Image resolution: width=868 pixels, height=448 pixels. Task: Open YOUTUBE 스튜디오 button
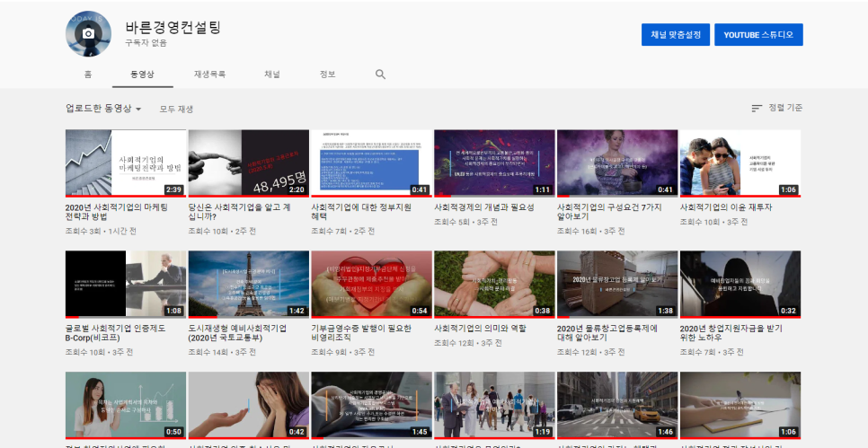point(758,35)
